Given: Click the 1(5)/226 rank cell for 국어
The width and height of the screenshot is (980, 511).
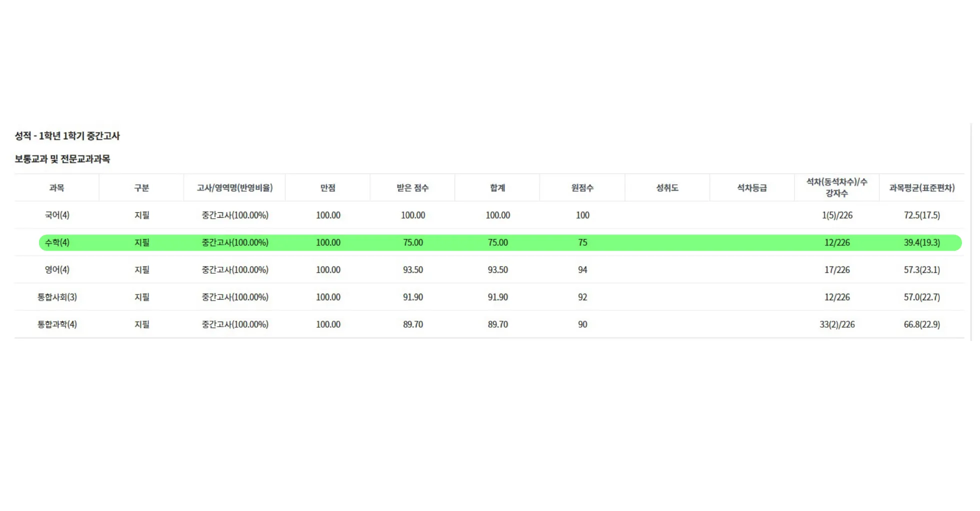Looking at the screenshot, I should [x=837, y=215].
